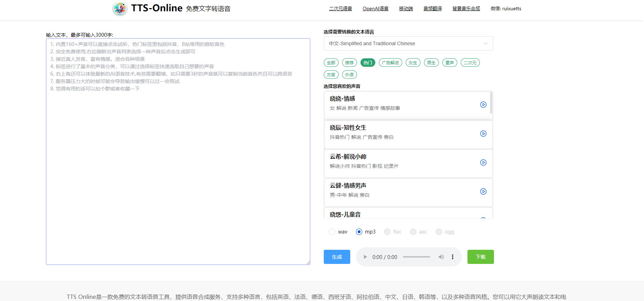644x301 pixels.
Task: Filter voices by 广告解说 tag
Action: coord(390,63)
